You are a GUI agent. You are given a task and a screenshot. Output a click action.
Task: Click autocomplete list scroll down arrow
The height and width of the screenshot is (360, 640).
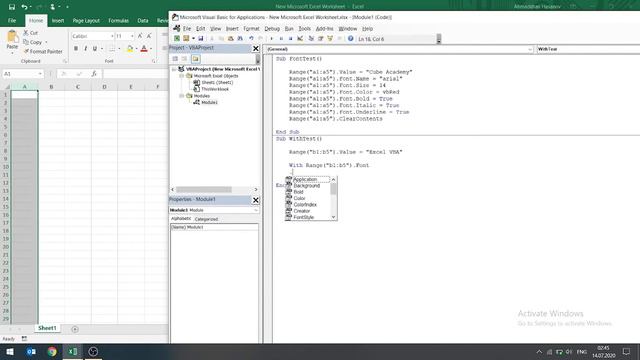[333, 217]
